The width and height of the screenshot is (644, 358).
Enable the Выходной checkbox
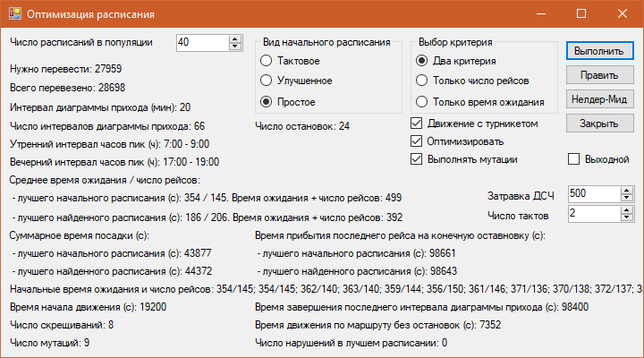[574, 159]
